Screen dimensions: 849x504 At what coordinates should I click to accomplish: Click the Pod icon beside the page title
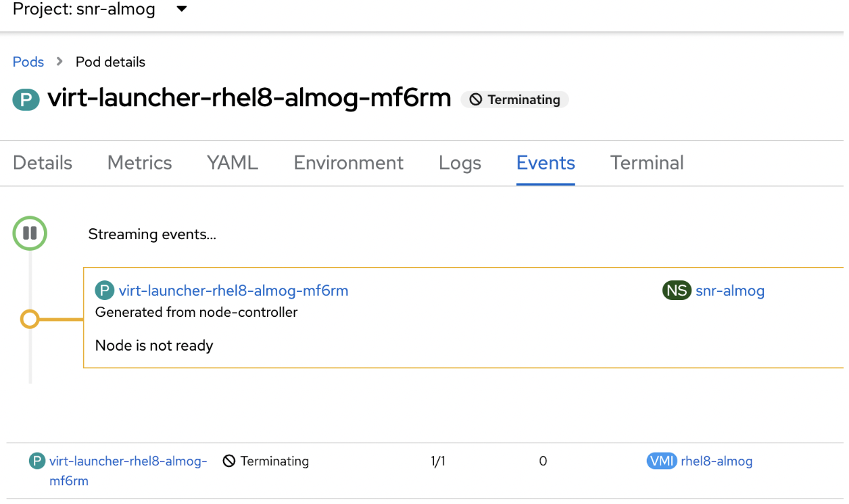tap(26, 99)
